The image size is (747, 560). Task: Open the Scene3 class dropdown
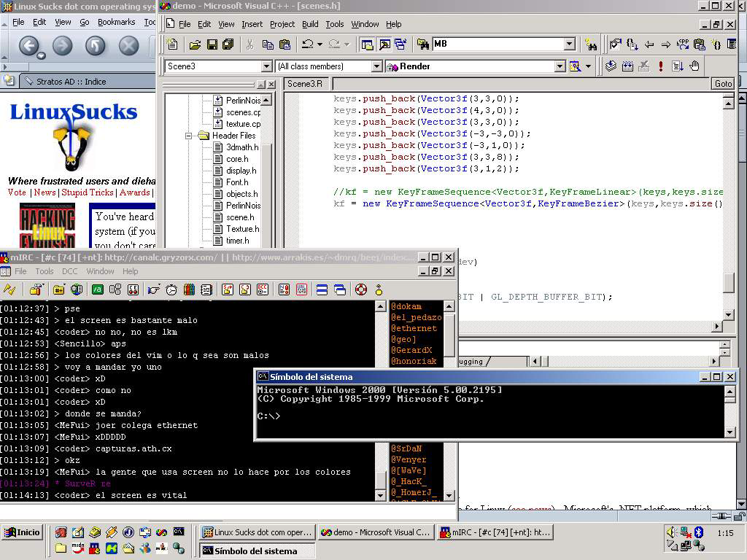click(267, 66)
